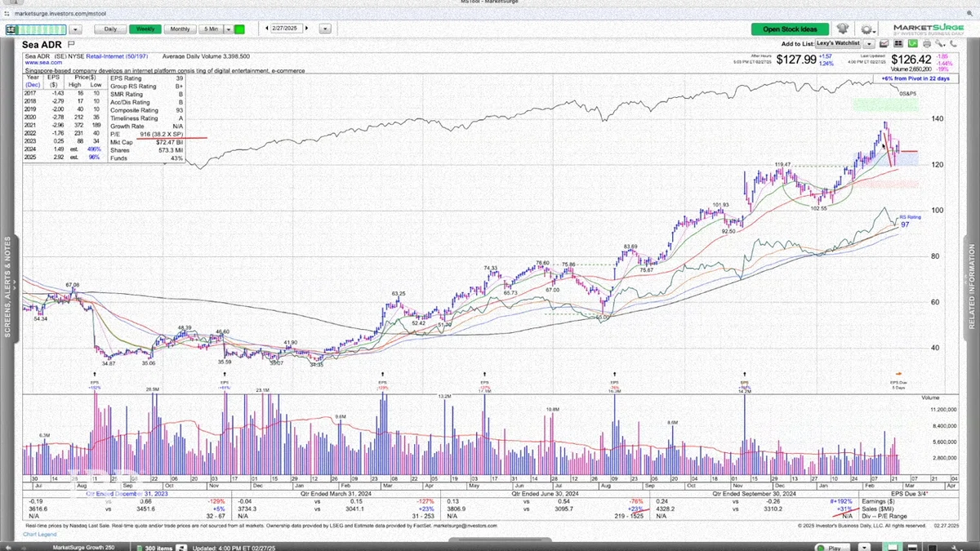Viewport: 980px width, 551px height.
Task: Click the green square indicator button
Action: [239, 29]
